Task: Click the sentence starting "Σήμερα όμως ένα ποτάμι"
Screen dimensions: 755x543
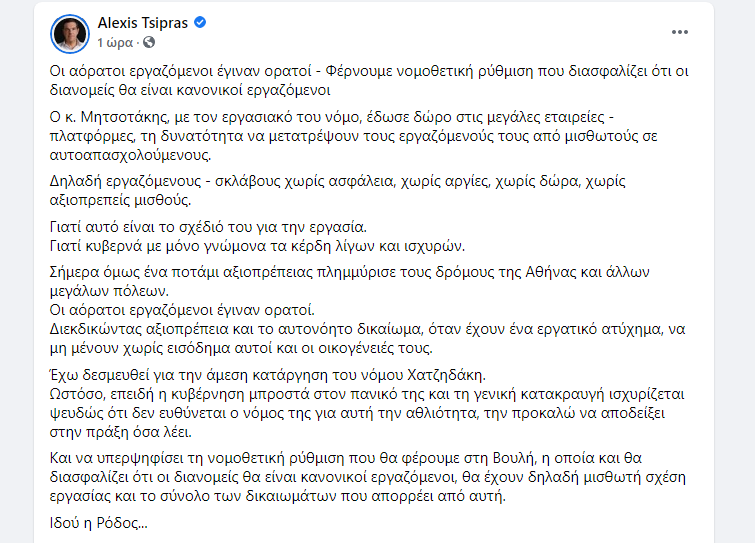Action: click(x=350, y=282)
